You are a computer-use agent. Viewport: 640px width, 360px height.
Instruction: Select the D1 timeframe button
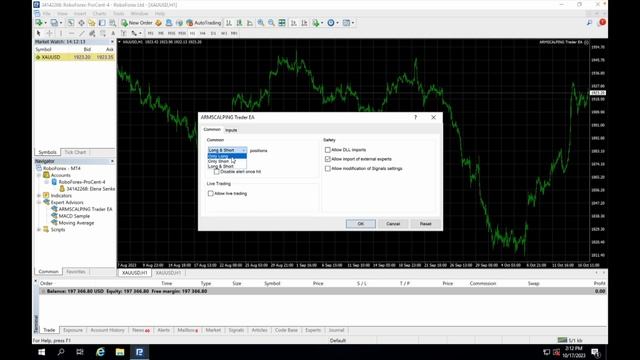pos(213,33)
